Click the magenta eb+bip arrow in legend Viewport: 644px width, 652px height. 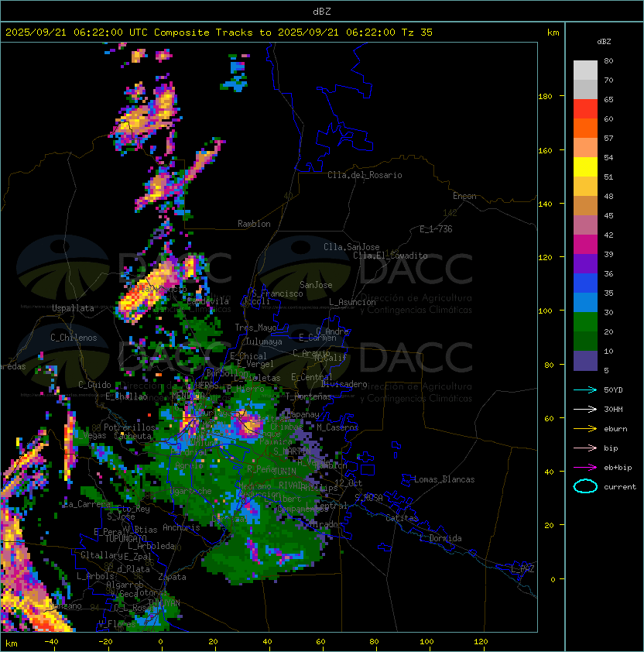click(585, 468)
